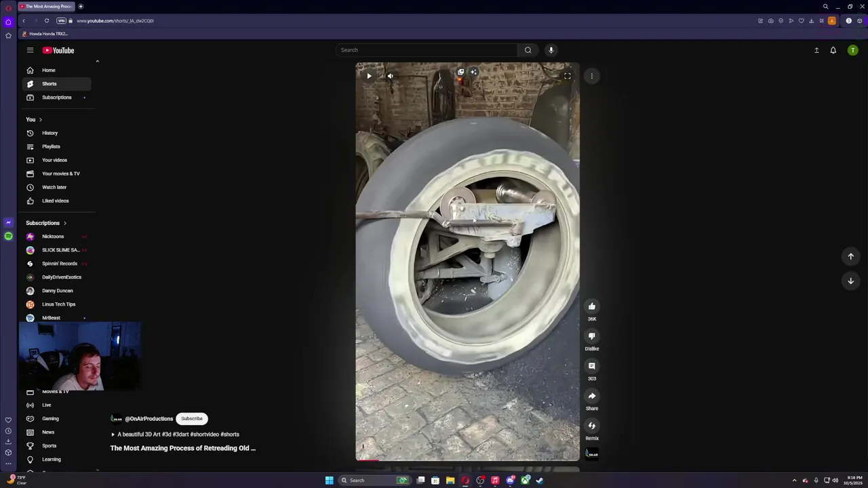
Task: Click the 3D Art sound attribution link
Action: pos(175,434)
